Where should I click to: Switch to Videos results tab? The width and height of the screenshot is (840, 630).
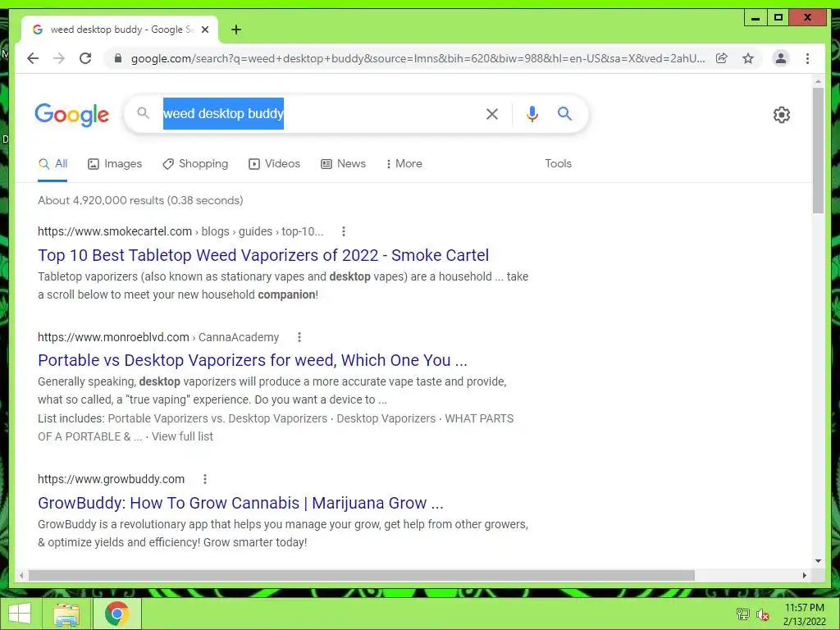(x=274, y=163)
